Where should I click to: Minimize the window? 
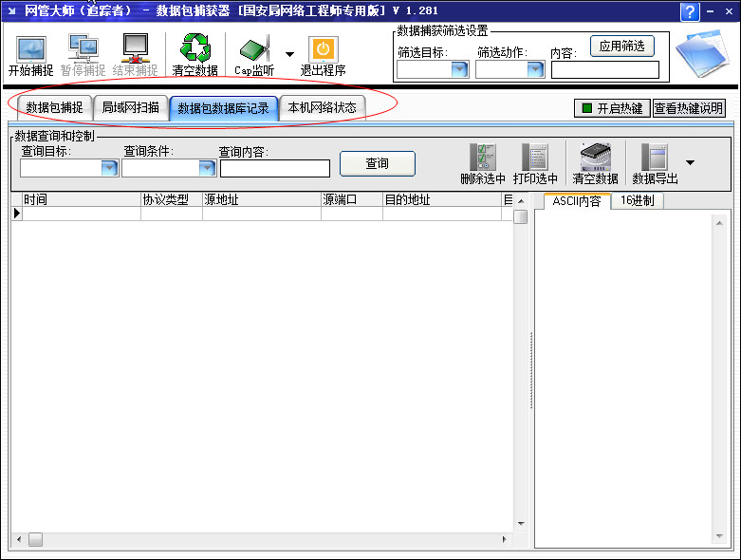pos(711,11)
